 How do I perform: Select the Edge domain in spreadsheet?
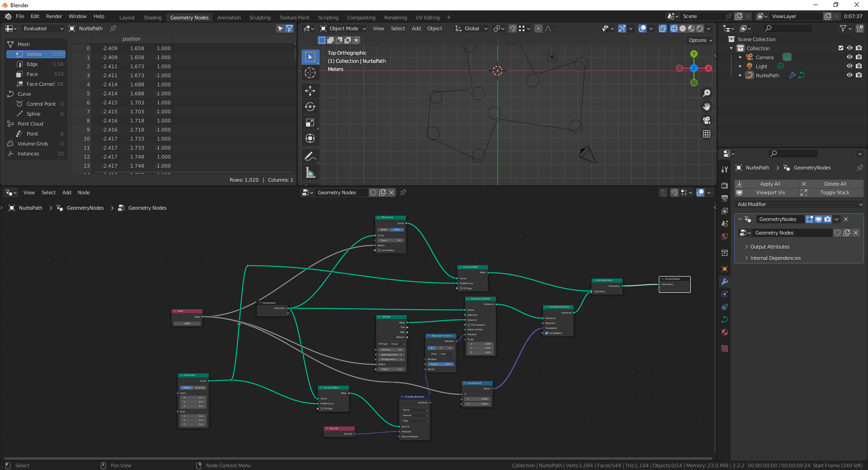[36, 64]
